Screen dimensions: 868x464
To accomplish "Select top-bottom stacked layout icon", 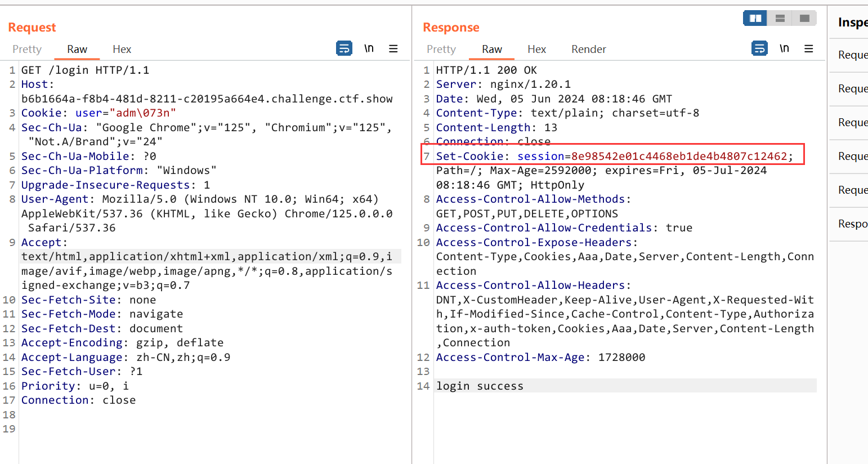I will tap(780, 19).
